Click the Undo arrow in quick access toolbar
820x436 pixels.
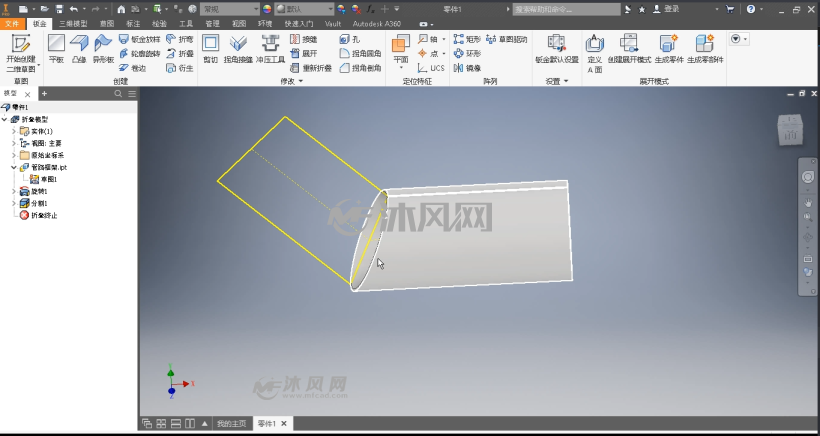(x=73, y=9)
